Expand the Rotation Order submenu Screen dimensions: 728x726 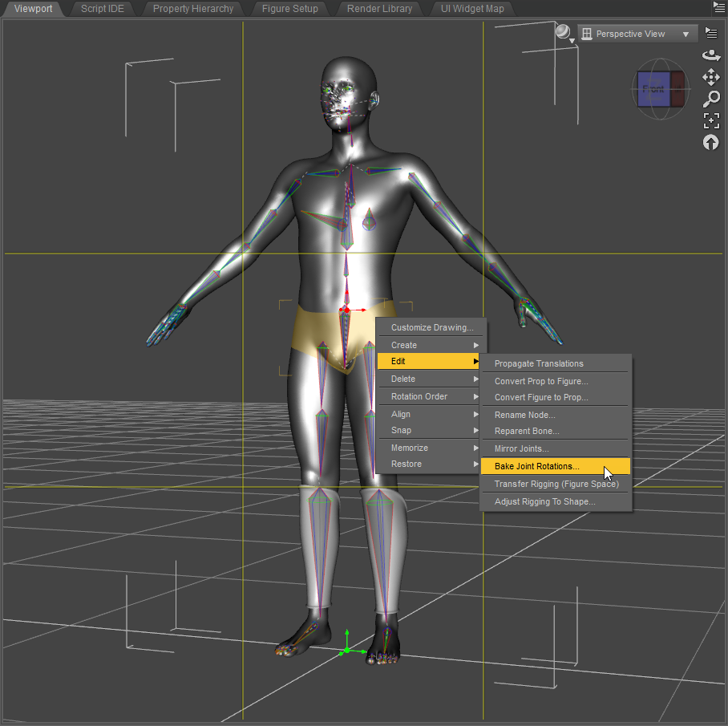pos(430,396)
